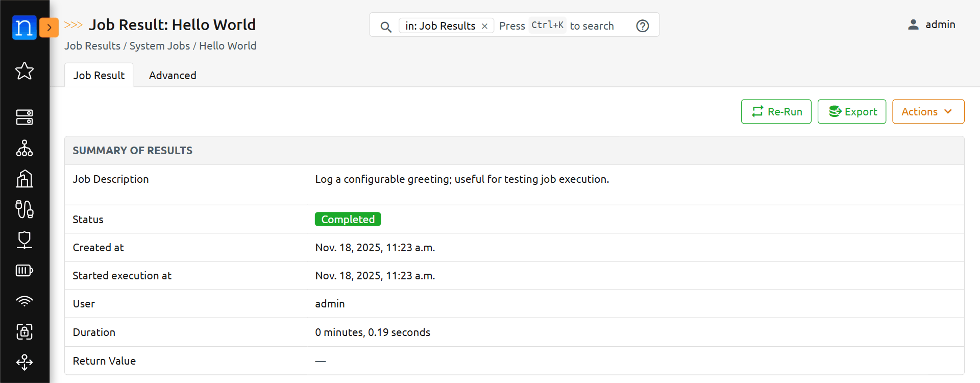Click the hierarchy tree sidebar icon

tap(24, 148)
